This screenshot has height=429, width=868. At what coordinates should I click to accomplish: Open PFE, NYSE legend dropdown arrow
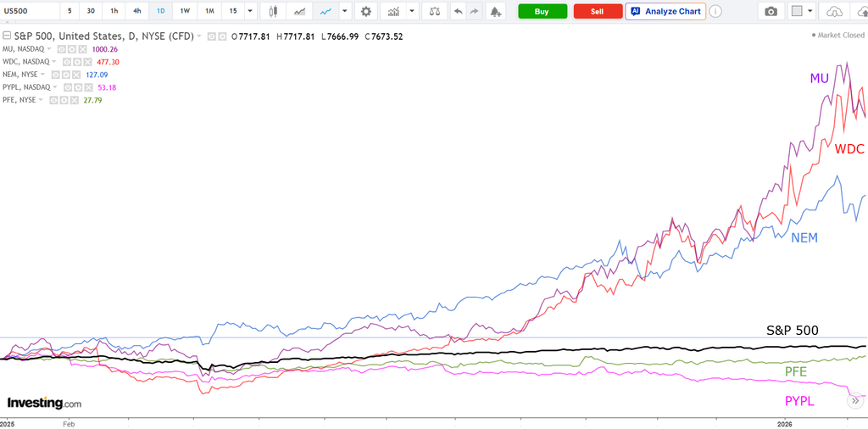[x=41, y=100]
